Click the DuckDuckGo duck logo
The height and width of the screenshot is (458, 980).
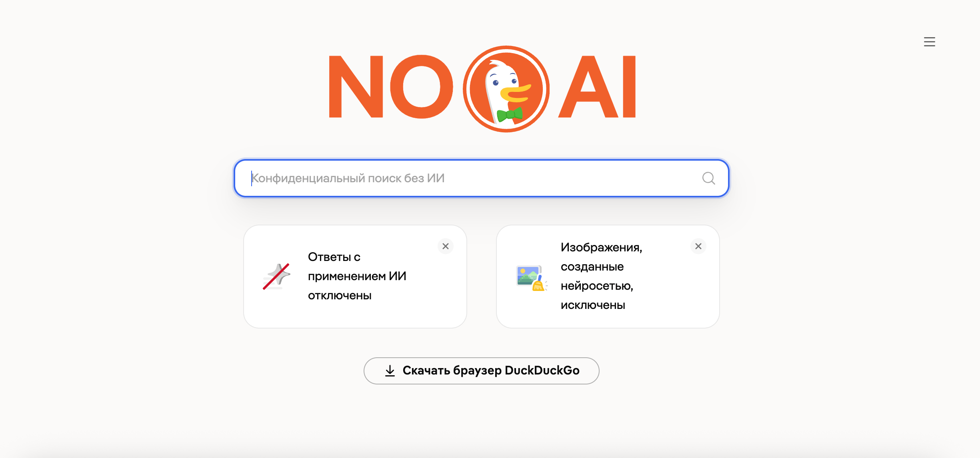point(506,89)
